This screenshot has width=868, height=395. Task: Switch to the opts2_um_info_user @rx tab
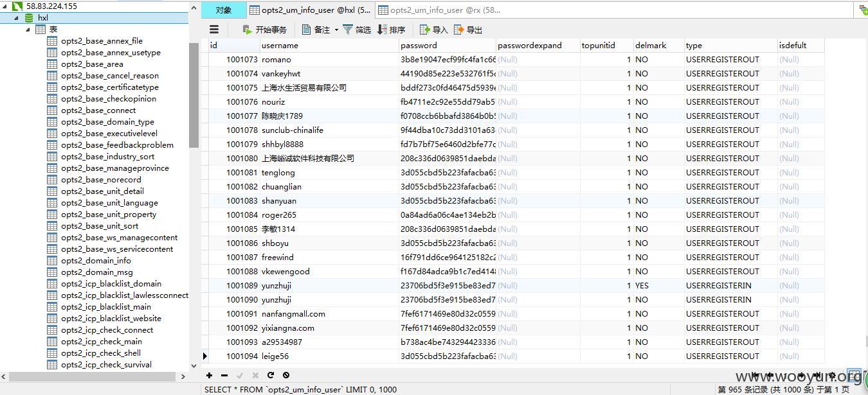[439, 10]
